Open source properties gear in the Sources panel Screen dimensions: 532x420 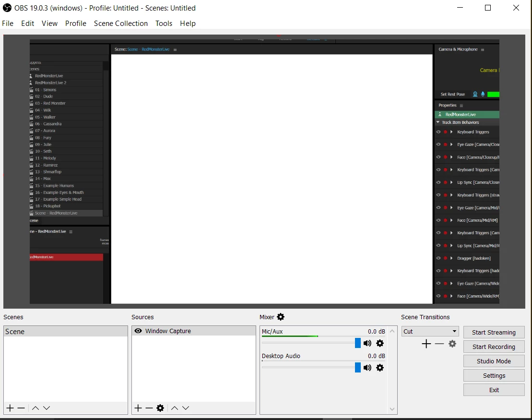160,408
